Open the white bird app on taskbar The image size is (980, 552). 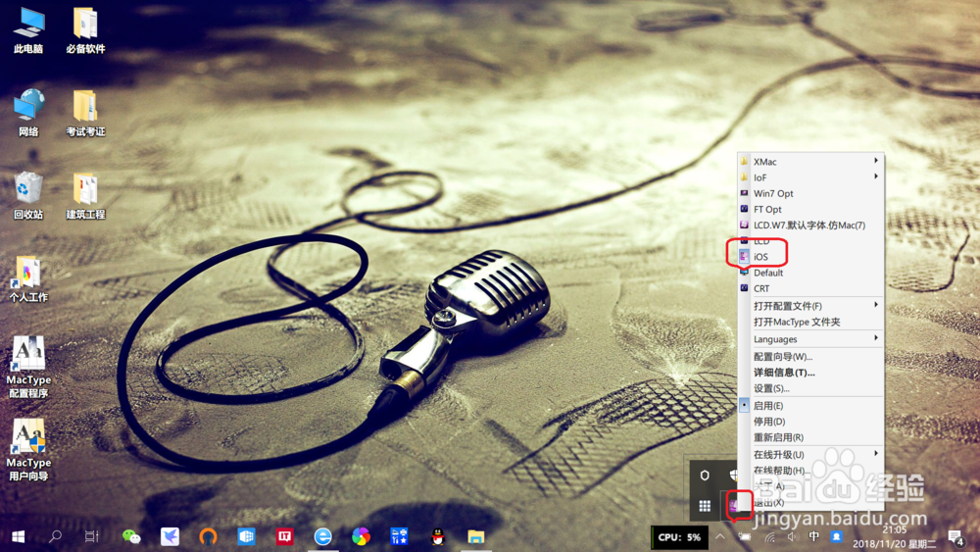(x=170, y=537)
